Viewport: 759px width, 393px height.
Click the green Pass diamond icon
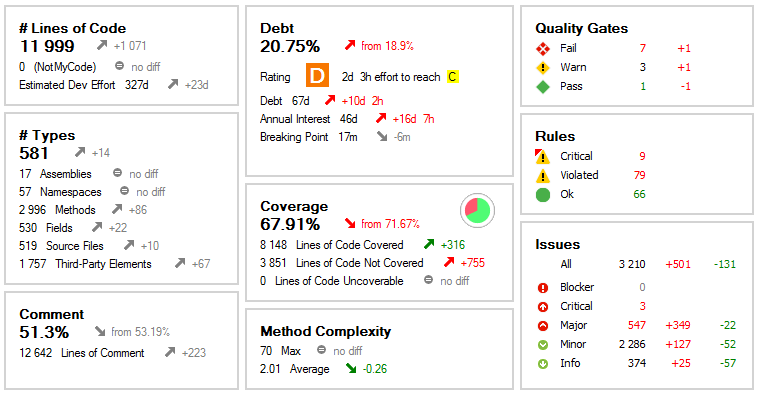coord(543,87)
